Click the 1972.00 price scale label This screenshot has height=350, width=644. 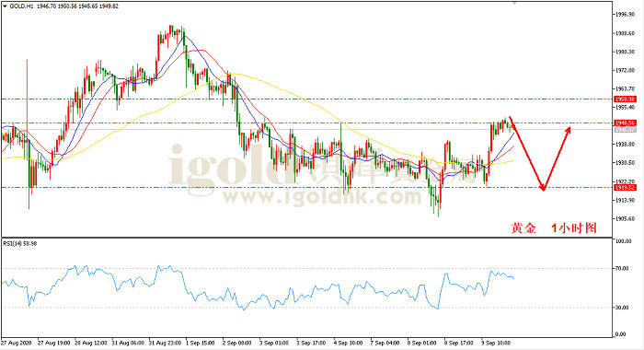point(625,70)
